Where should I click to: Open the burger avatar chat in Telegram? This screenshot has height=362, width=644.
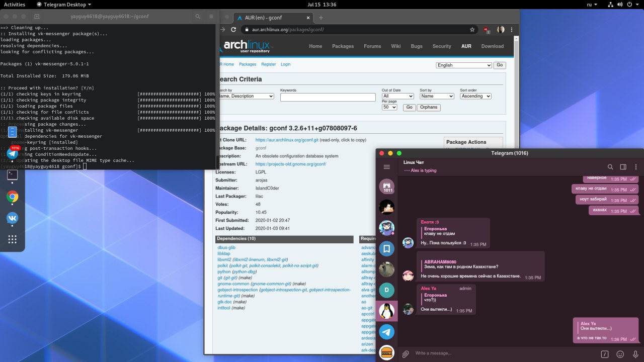pos(387,353)
